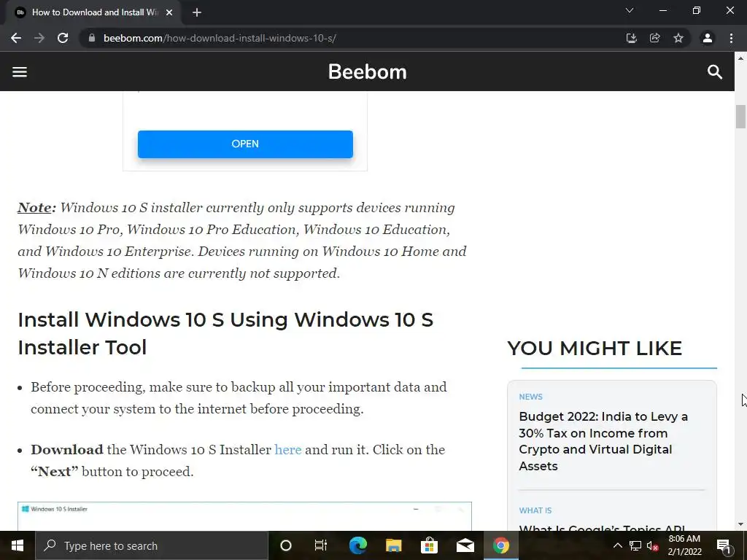Open the notification center icon
The height and width of the screenshot is (560, 747).
[x=724, y=545]
